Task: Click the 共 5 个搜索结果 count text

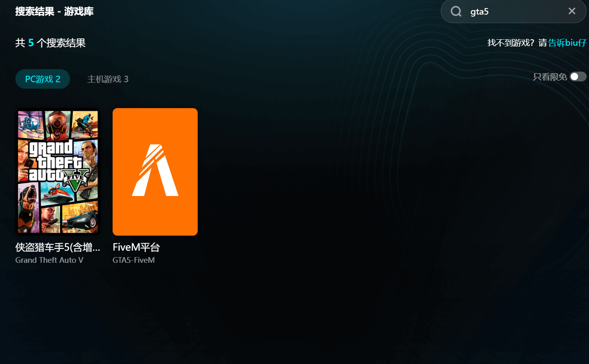Action: 50,43
